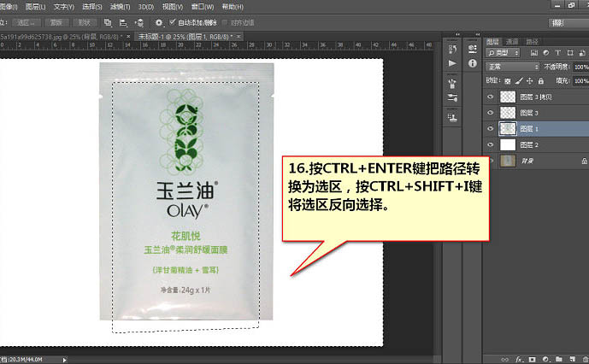Select the 图层 2 layer thumbnail
This screenshot has width=589, height=364.
508,144
